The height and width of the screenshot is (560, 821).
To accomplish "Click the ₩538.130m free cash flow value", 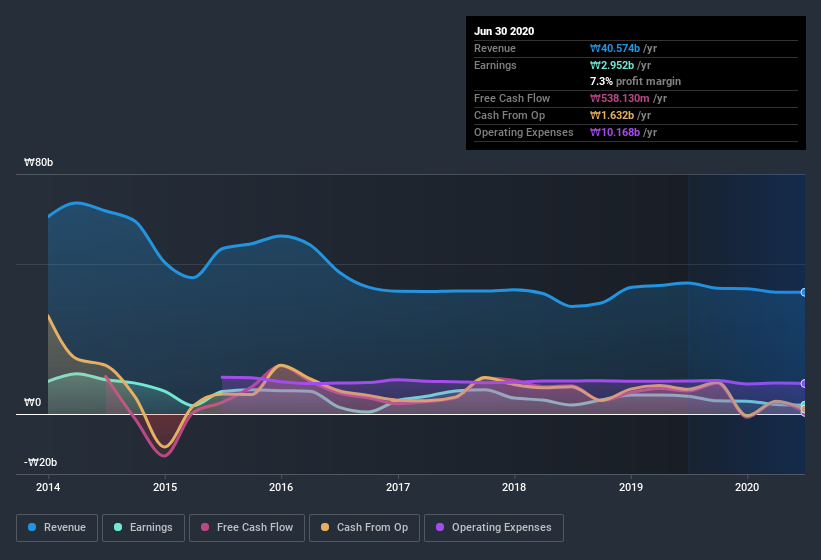I will coord(619,98).
